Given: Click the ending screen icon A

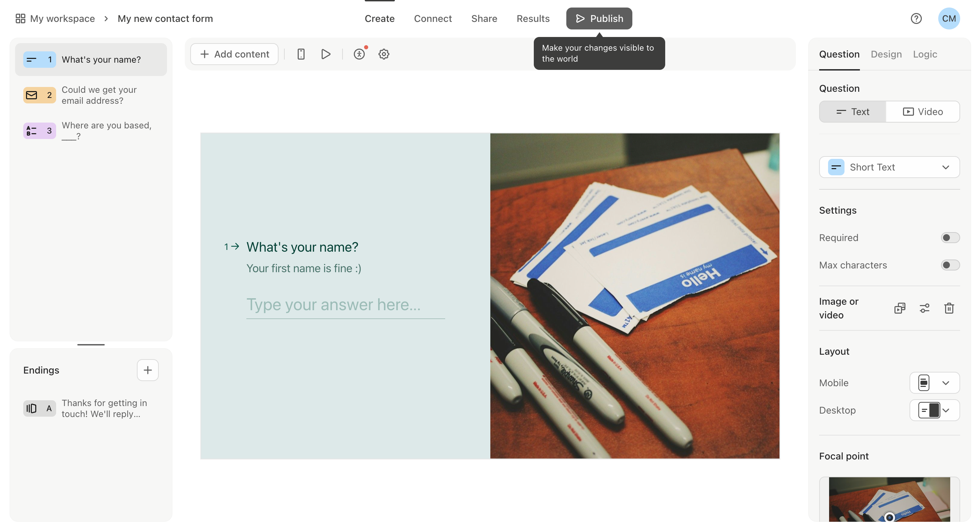Looking at the screenshot, I should (x=40, y=408).
